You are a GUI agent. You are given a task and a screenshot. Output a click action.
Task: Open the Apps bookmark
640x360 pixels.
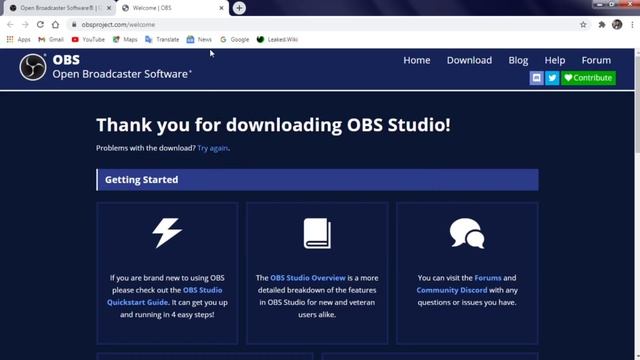click(x=18, y=40)
